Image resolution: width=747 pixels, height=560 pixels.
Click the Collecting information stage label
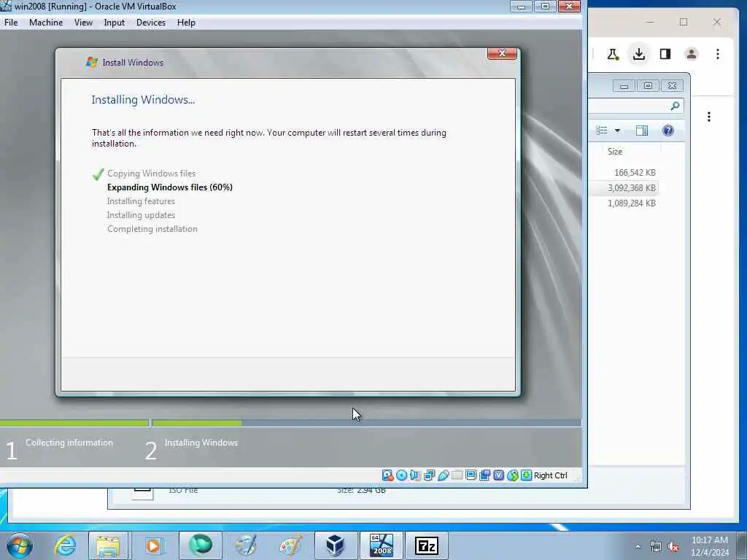point(69,443)
